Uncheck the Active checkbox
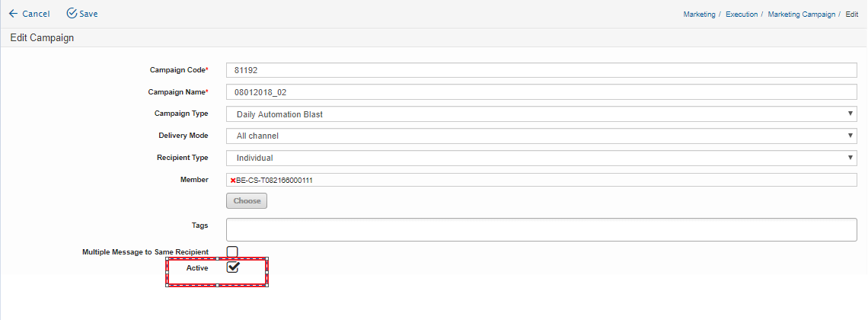Viewport: 868px width, 320px height. click(x=233, y=267)
